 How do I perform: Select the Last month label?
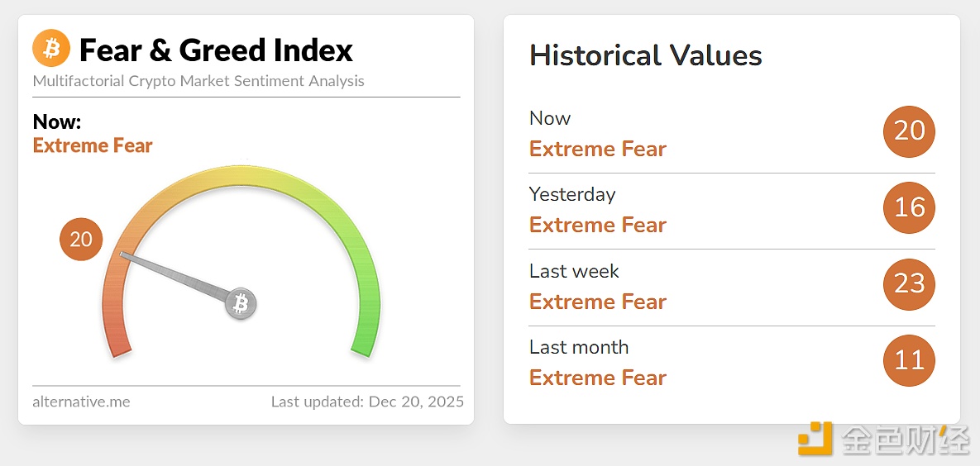click(x=579, y=347)
